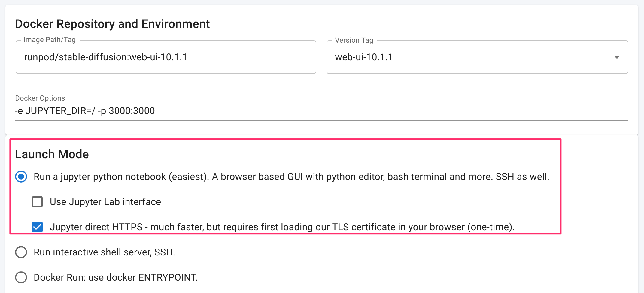The height and width of the screenshot is (293, 644).
Task: Click the web-ui-10.1.1 version value
Action: point(364,57)
